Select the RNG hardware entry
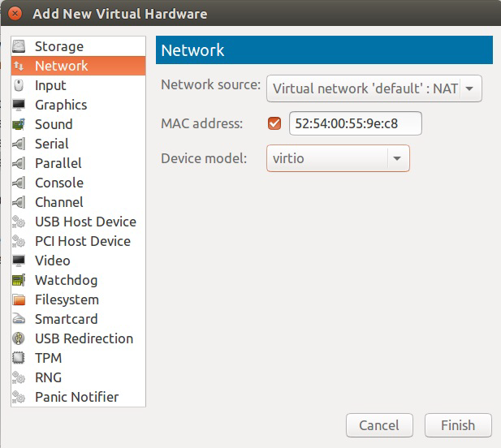Image resolution: width=501 pixels, height=448 pixels. [48, 377]
